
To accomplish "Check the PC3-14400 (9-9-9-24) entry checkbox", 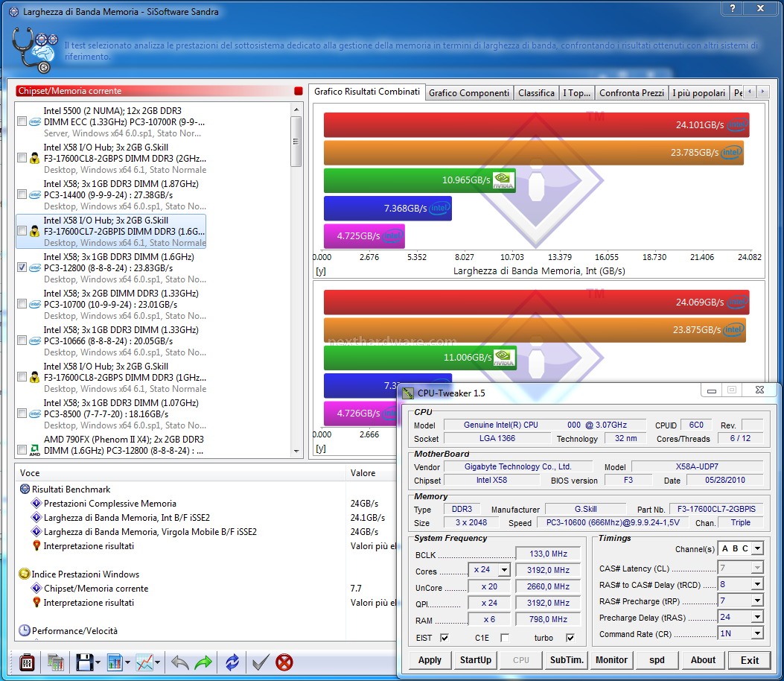I will 22,194.
